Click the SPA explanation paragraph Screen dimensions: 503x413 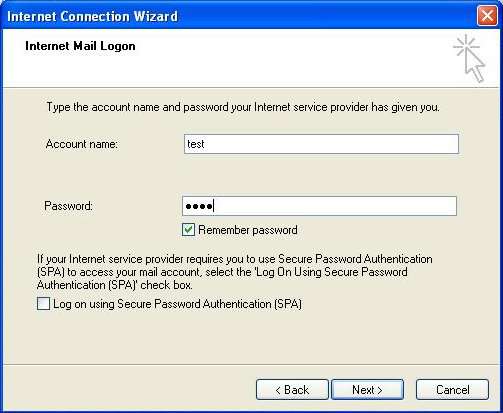pyautogui.click(x=235, y=272)
